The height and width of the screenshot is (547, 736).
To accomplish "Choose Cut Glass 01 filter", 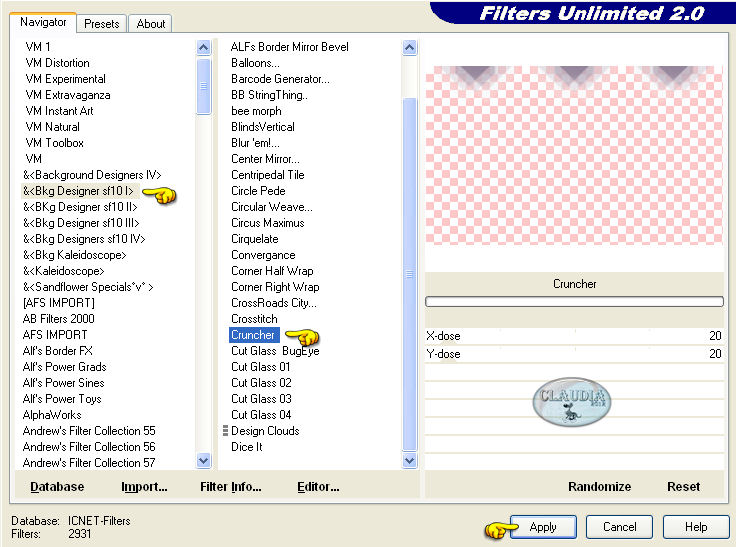I will click(x=261, y=367).
